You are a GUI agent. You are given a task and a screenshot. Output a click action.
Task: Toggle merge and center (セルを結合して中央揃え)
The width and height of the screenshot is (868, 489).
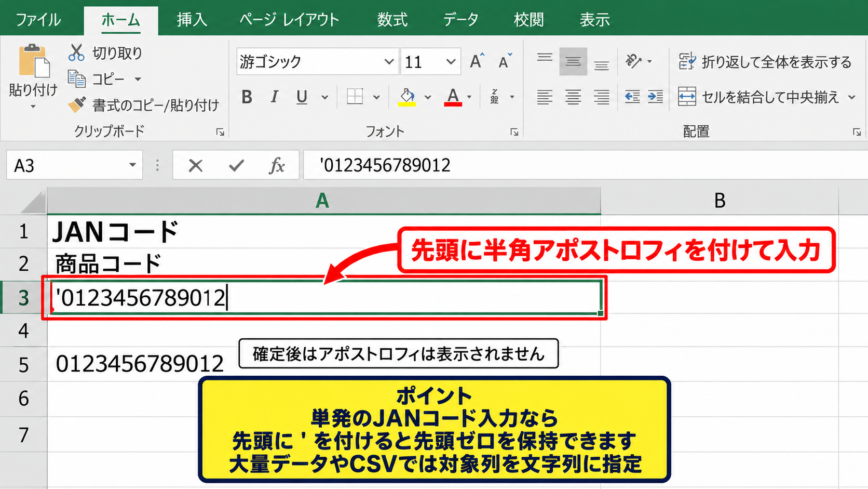tap(759, 97)
